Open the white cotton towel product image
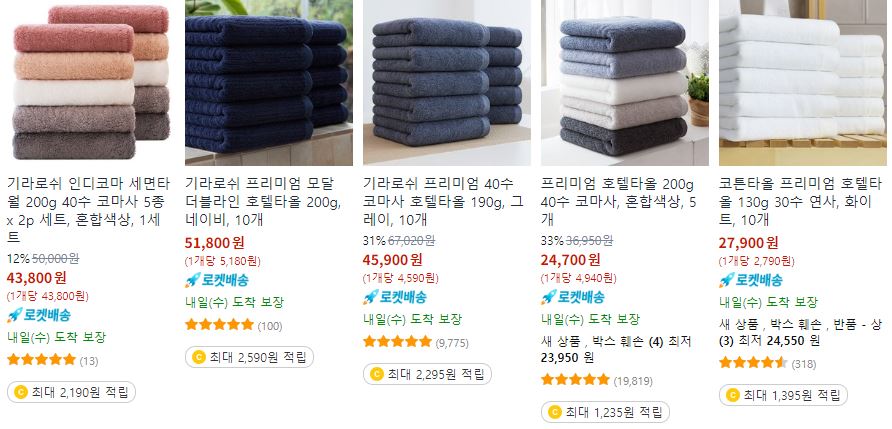892x429 pixels. [x=803, y=83]
